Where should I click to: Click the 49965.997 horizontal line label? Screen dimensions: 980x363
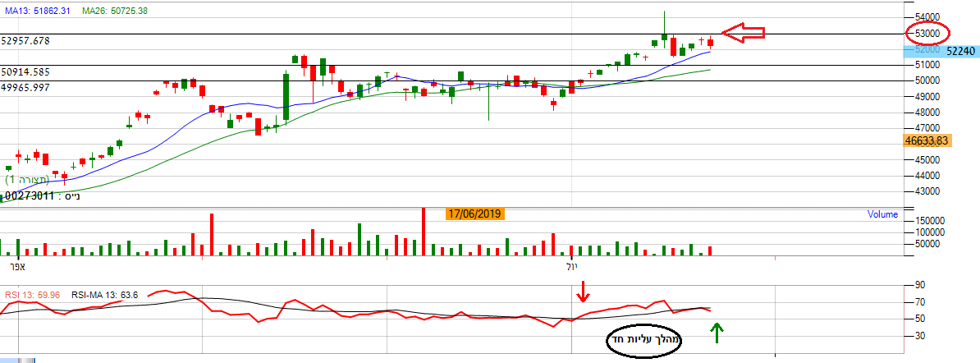(37, 87)
